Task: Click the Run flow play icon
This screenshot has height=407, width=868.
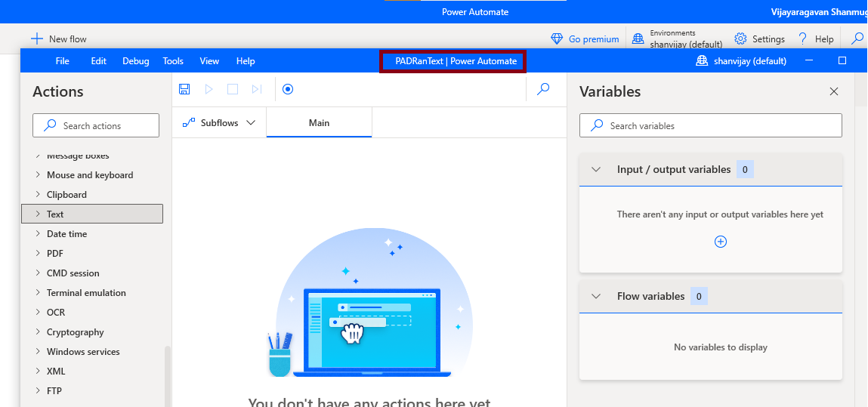Action: [209, 89]
